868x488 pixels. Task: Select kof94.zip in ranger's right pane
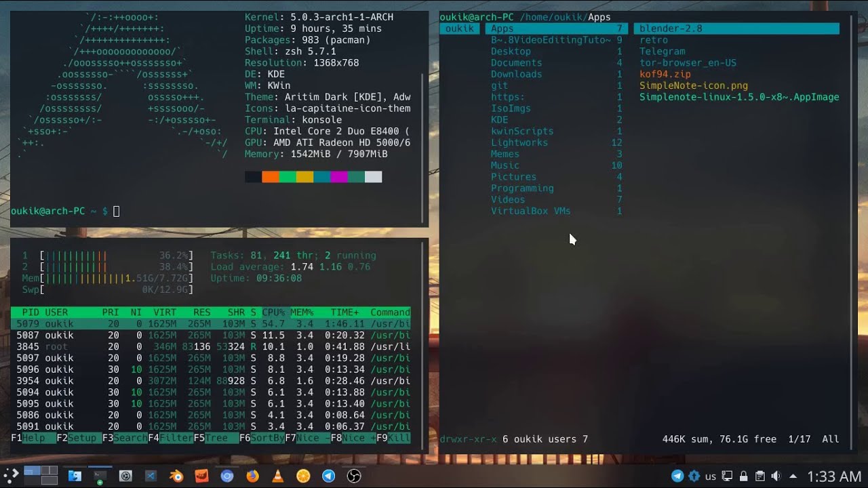point(665,74)
